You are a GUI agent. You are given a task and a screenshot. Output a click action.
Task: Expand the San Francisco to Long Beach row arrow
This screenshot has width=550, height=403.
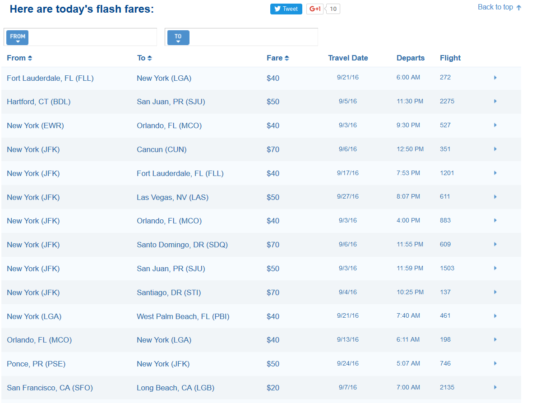pos(495,387)
